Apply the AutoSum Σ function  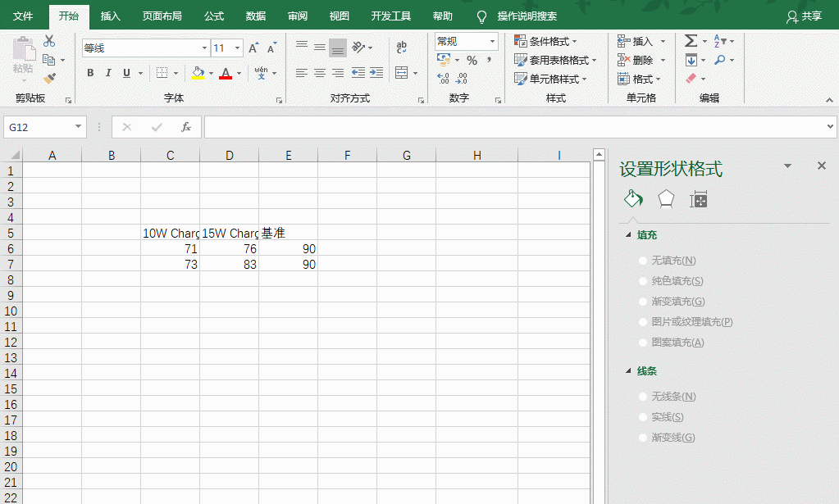pos(690,39)
